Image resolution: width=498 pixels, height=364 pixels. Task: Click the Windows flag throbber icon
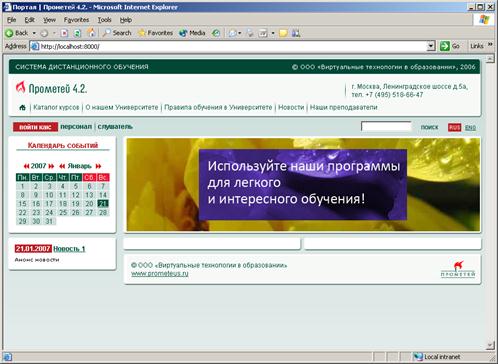tap(484, 20)
